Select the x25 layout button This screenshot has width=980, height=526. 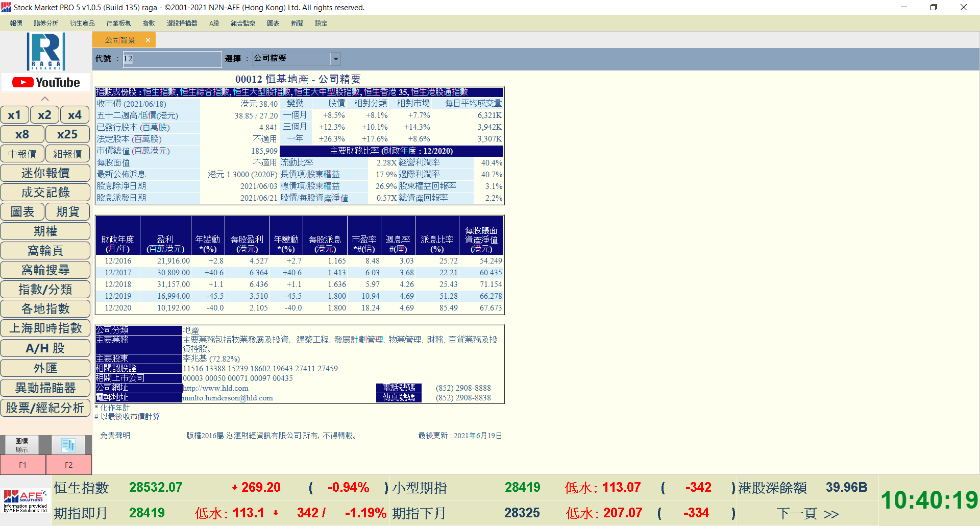tap(67, 134)
